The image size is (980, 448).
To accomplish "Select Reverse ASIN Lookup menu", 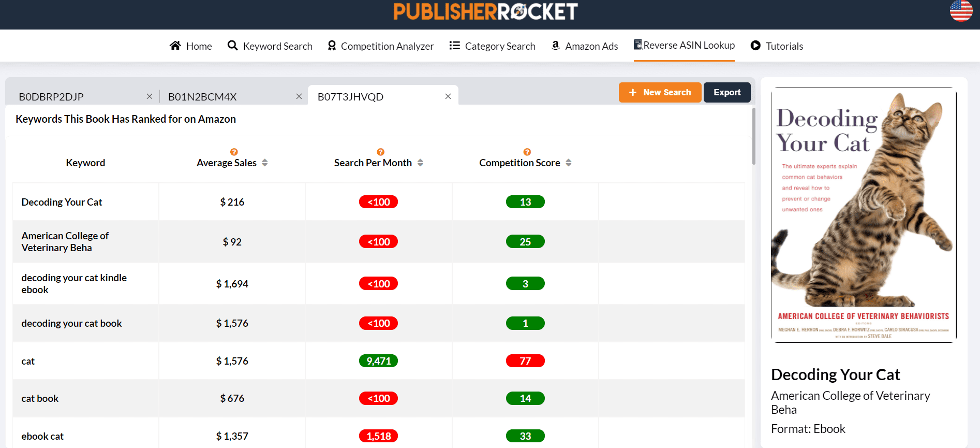I will pos(684,45).
